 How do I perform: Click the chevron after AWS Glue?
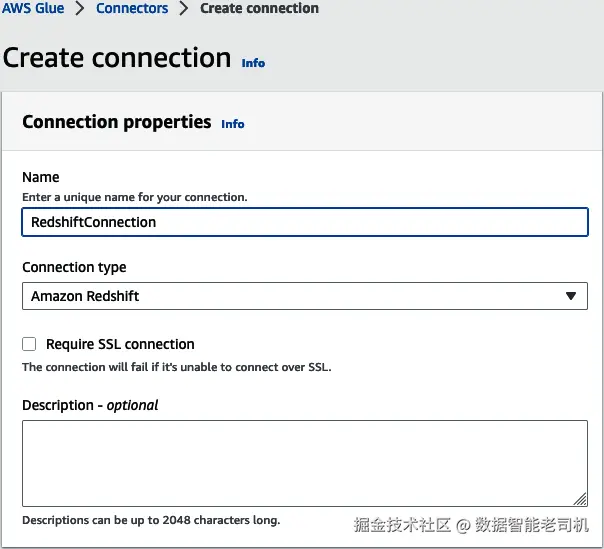point(80,8)
